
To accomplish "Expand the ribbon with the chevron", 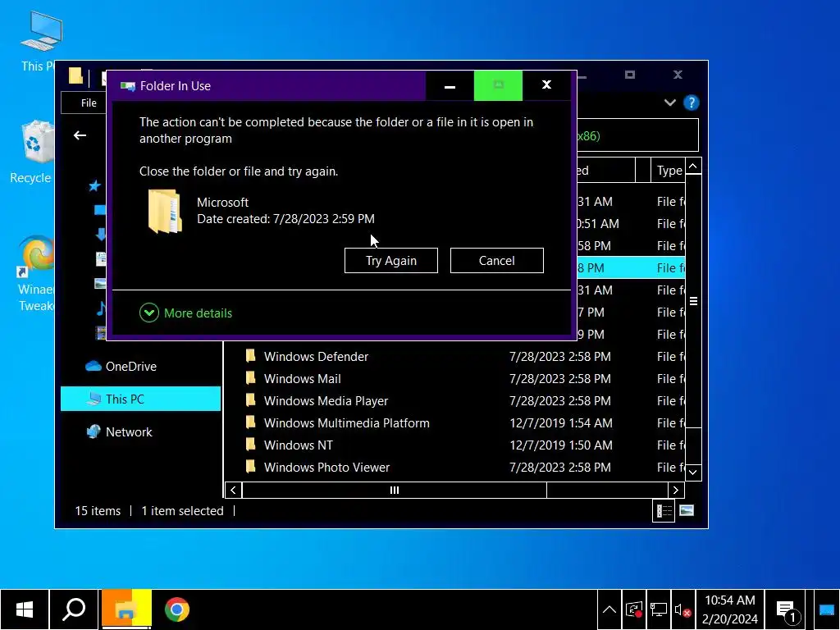I will tap(669, 103).
